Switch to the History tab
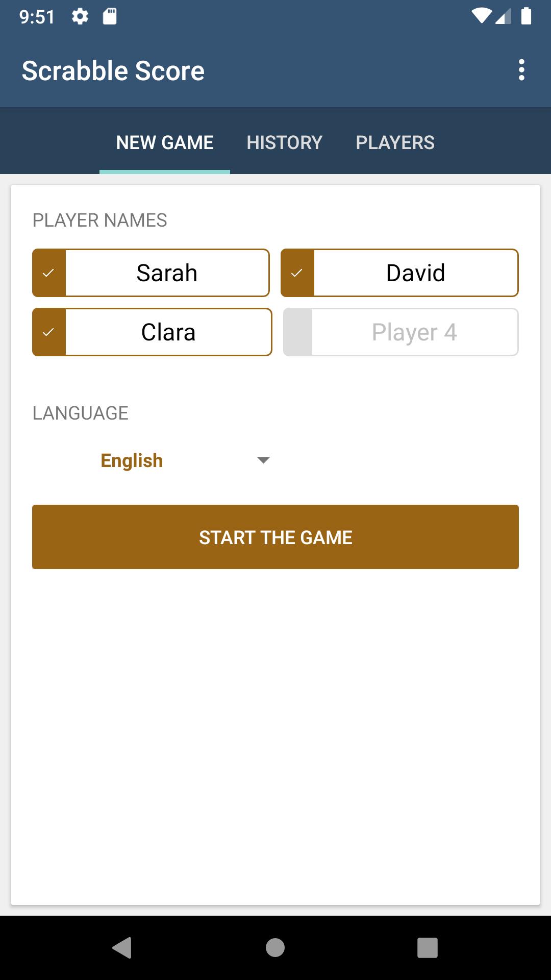551x980 pixels. click(x=285, y=142)
